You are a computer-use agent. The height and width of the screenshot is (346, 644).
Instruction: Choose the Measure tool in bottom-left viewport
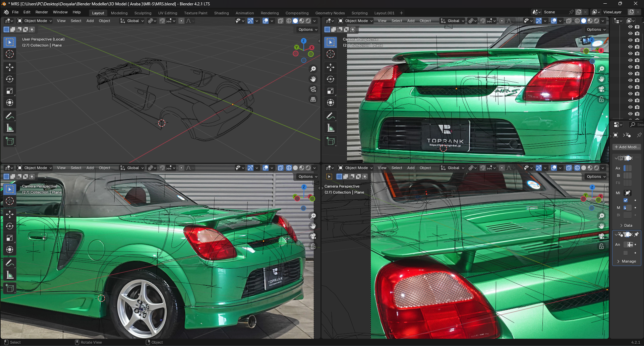(10, 275)
